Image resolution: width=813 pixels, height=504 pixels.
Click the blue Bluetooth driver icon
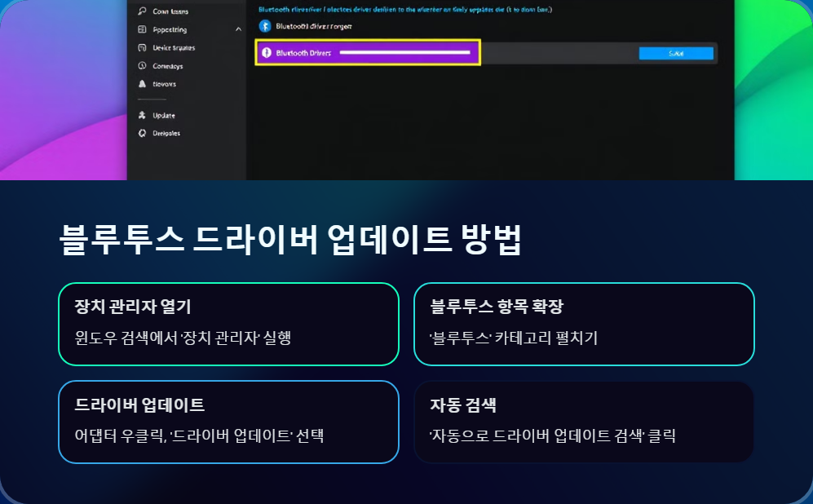265,25
